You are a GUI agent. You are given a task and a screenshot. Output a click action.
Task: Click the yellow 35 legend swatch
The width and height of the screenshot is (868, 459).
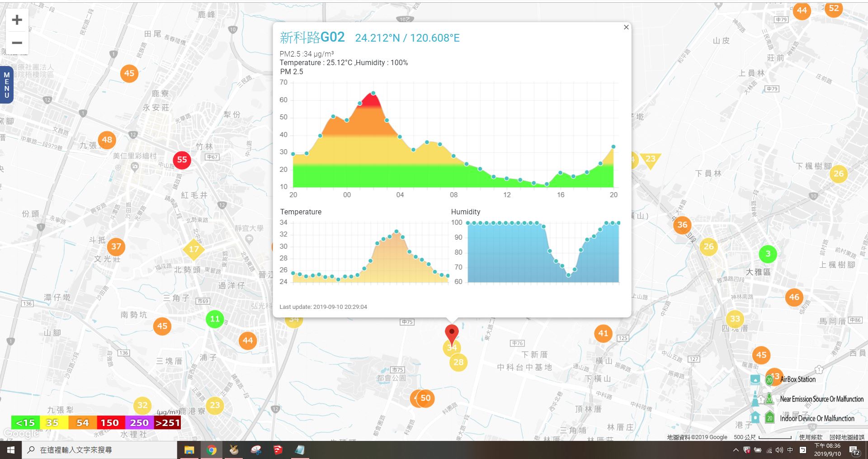click(x=53, y=422)
